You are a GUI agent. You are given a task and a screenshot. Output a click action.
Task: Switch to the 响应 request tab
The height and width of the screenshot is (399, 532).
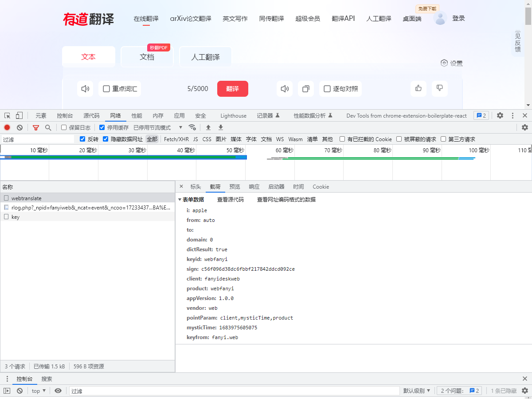(254, 187)
